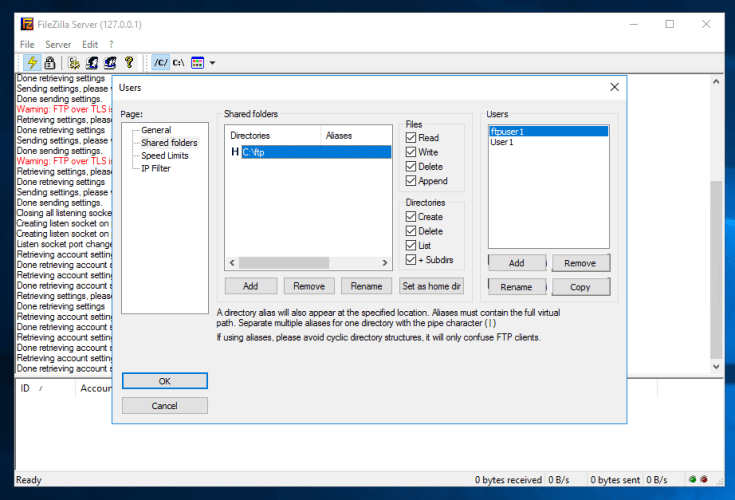The height and width of the screenshot is (500, 735).
Task: Select the C:\ path display icon
Action: [178, 63]
